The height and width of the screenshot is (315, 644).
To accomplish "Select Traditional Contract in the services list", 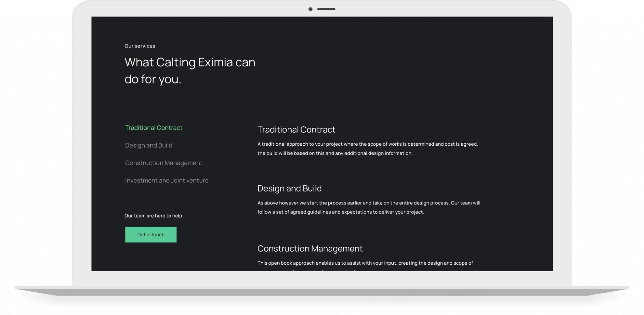I will tap(153, 128).
